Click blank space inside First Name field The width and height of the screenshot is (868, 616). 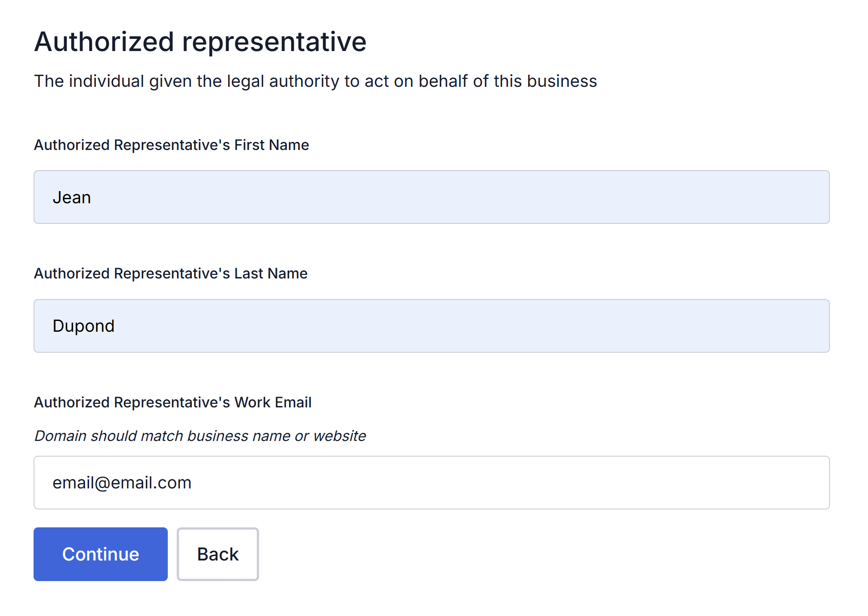492,197
